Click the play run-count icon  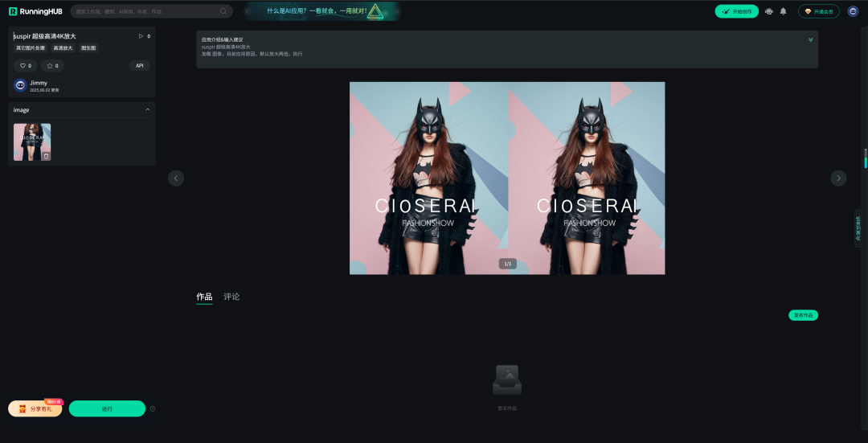[x=141, y=36]
